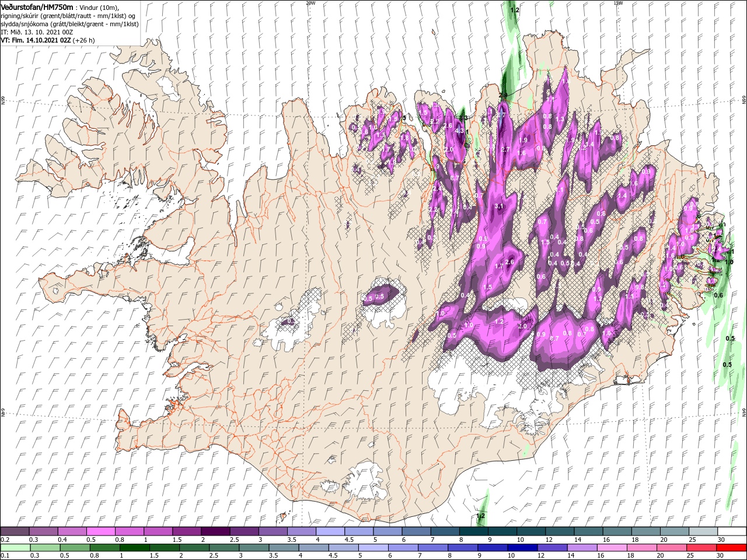Image resolution: width=747 pixels, height=560 pixels.
Task: Select lower scale palest green swatch 0.1 to 0.3
Action: pos(15,548)
